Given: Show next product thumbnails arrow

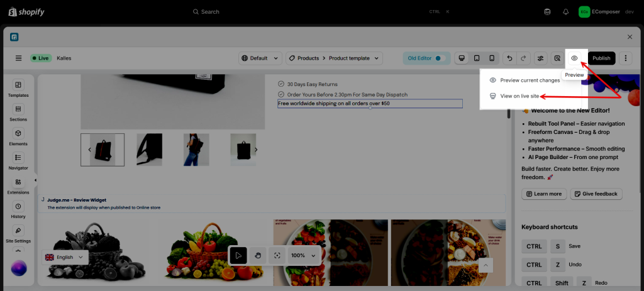Looking at the screenshot, I should [257, 150].
